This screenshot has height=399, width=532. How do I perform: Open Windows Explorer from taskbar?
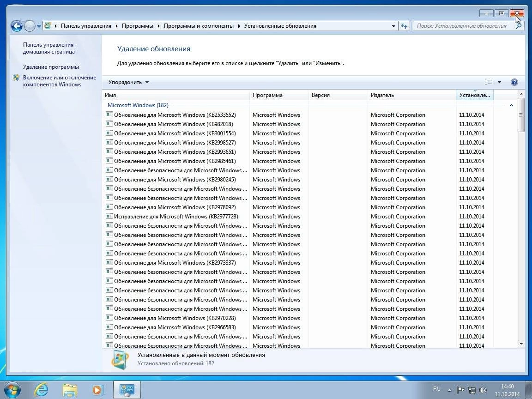[x=70, y=389]
